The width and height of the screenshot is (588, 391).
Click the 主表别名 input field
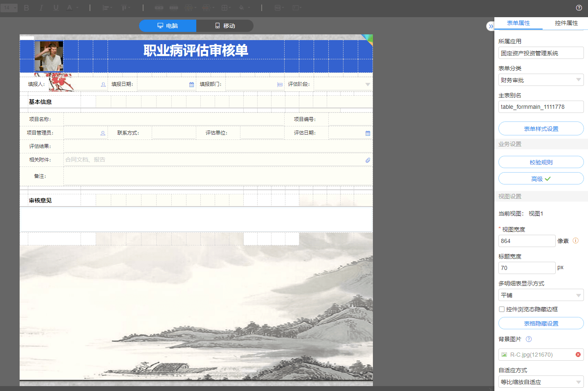coord(541,107)
